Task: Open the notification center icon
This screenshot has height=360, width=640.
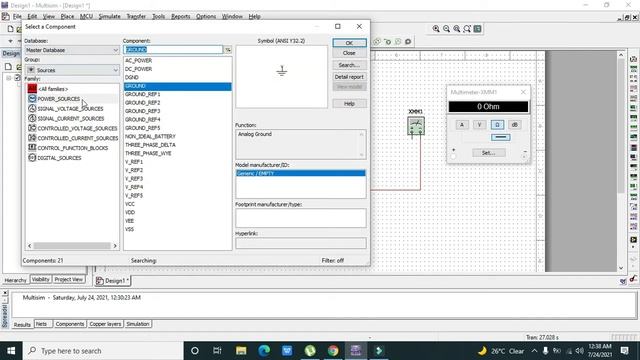Action: coord(624,351)
